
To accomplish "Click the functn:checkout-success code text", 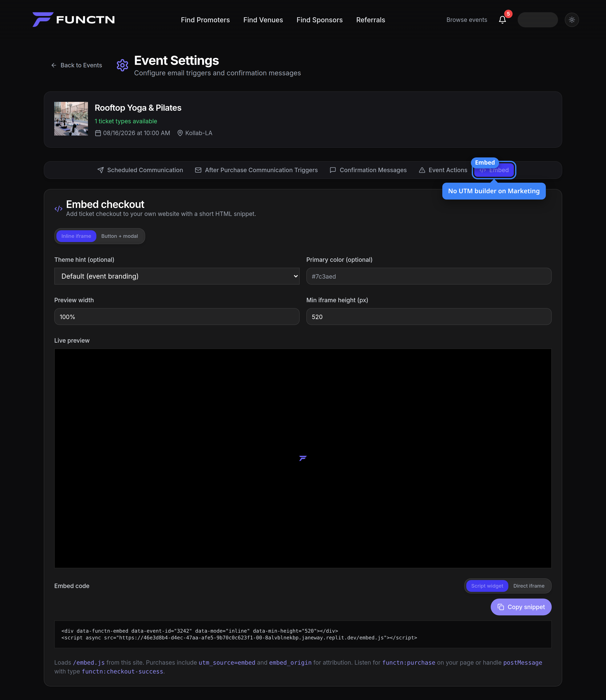I will 122,672.
